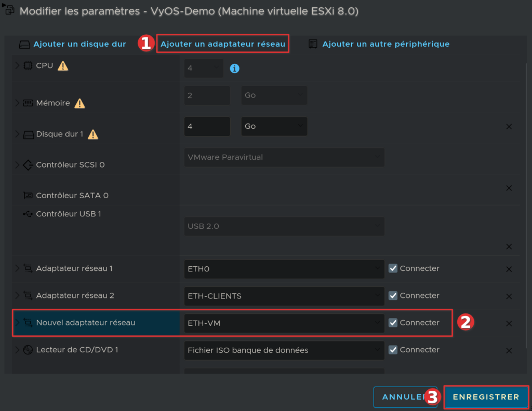Image resolution: width=532 pixels, height=411 pixels.
Task: Remove Adaptateur réseau 2 with X icon
Action: point(509,296)
